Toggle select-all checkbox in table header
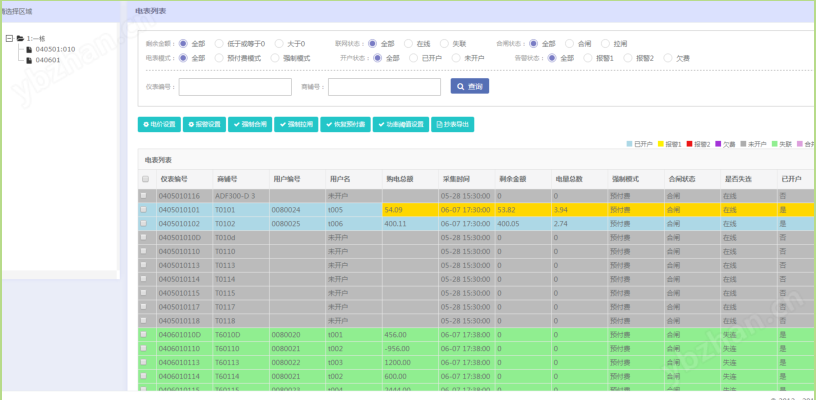Screen dimensions: 816x400 click(145, 179)
